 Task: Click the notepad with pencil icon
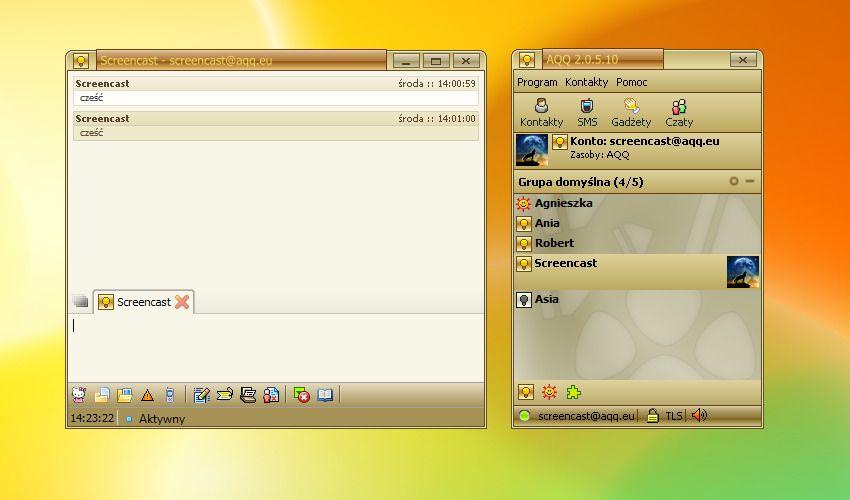(202, 395)
